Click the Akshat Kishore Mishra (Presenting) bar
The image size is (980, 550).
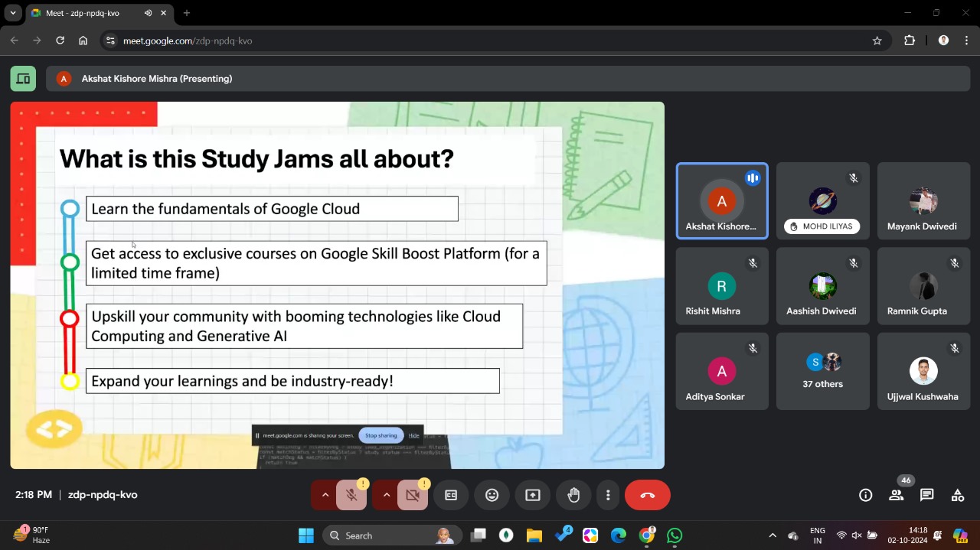(508, 79)
